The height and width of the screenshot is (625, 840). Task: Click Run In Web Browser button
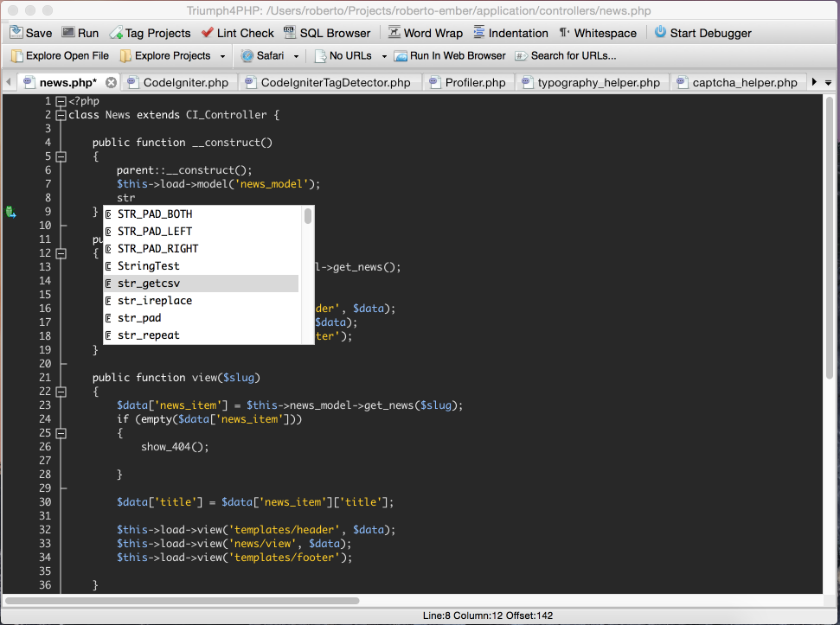(450, 56)
